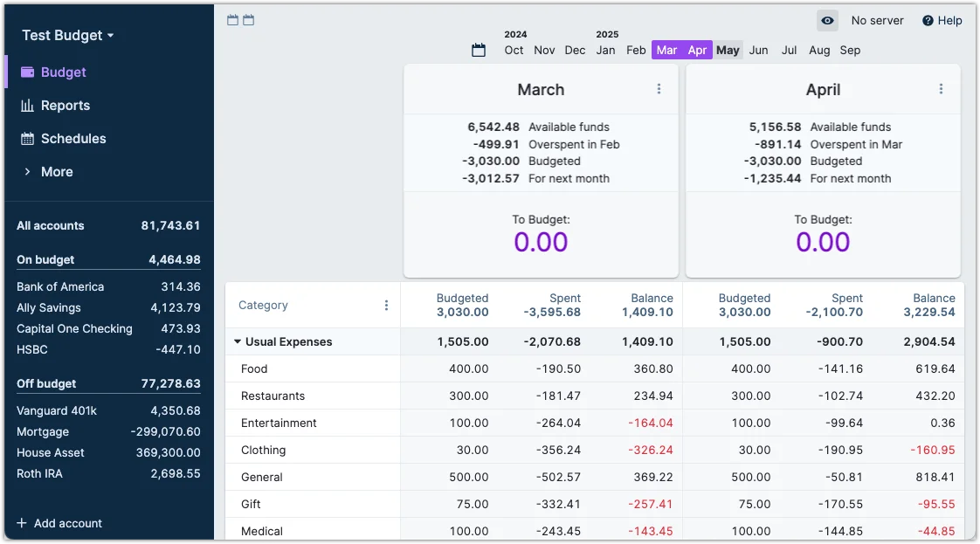Select Jun in the month picker
This screenshot has height=544, width=980.
(x=758, y=51)
